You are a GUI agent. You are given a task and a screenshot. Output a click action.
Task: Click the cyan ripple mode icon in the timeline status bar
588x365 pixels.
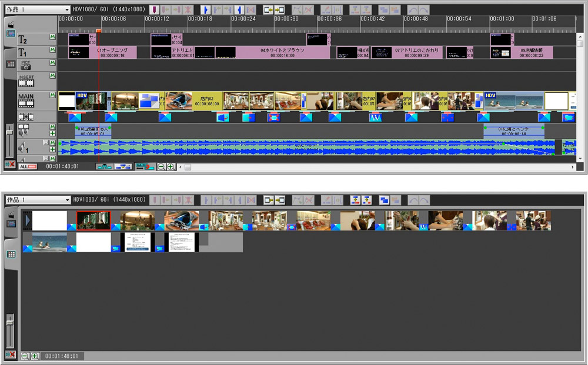[x=104, y=167]
